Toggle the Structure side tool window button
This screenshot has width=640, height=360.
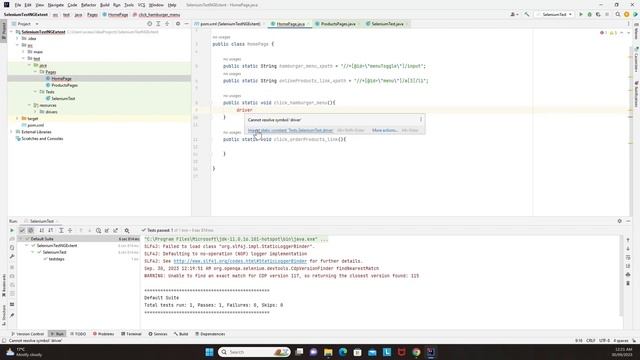[x=4, y=314]
